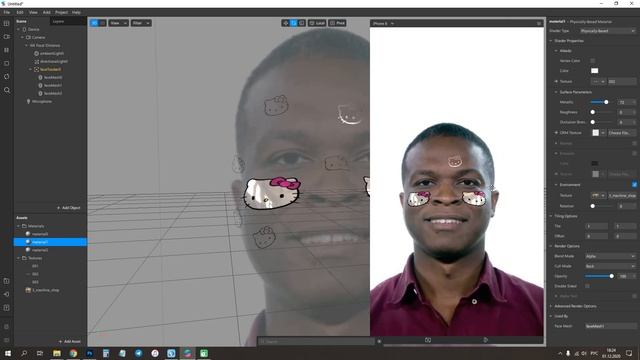Open the Add menu
Viewport: 640px width, 360px height.
click(x=47, y=12)
